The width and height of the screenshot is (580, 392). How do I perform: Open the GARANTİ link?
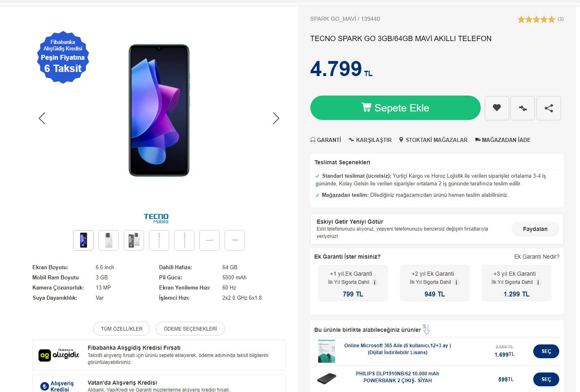325,140
